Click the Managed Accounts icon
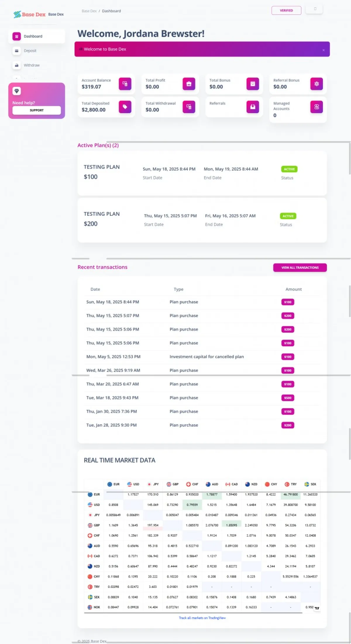This screenshot has height=644, width=351. [x=316, y=107]
